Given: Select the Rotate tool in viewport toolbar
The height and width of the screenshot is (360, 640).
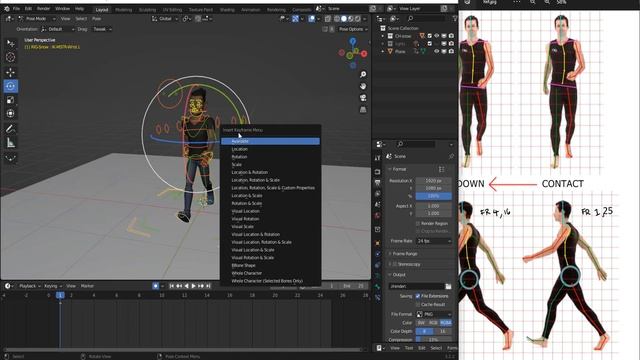Looking at the screenshot, I should click(x=11, y=86).
